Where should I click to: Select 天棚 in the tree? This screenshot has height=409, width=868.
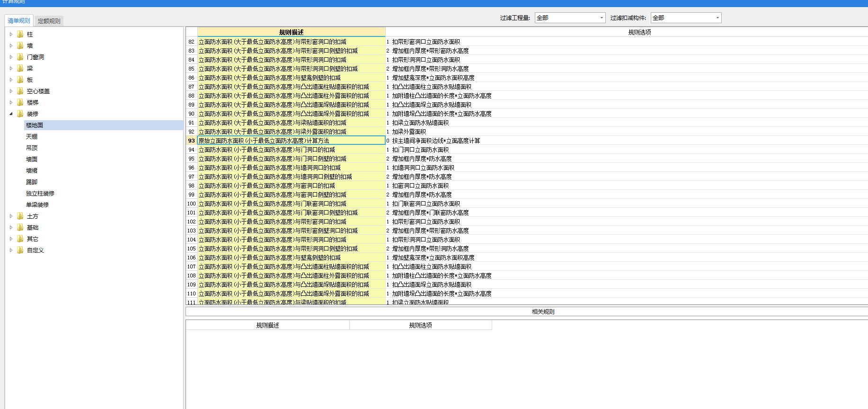pyautogui.click(x=32, y=136)
